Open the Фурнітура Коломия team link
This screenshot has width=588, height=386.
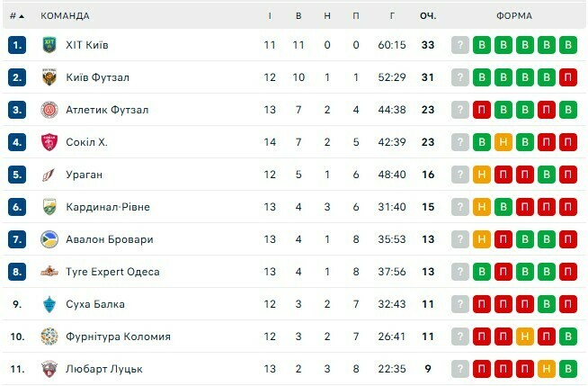pyautogui.click(x=118, y=337)
